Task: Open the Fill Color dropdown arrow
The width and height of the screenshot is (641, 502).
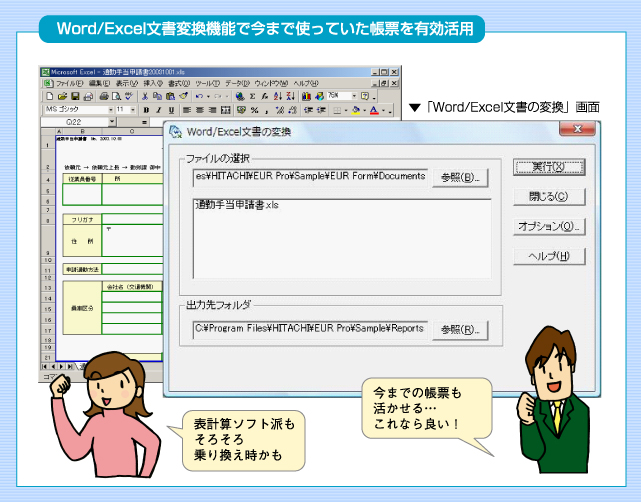Action: coord(364,110)
